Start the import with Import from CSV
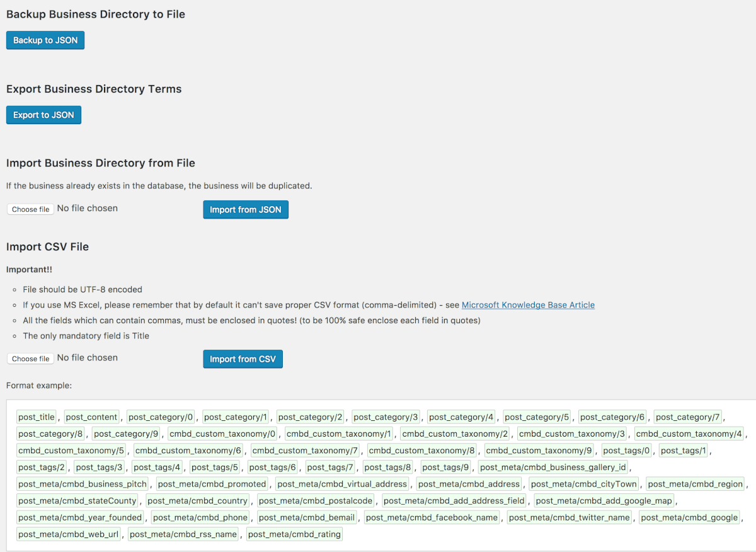 (243, 359)
